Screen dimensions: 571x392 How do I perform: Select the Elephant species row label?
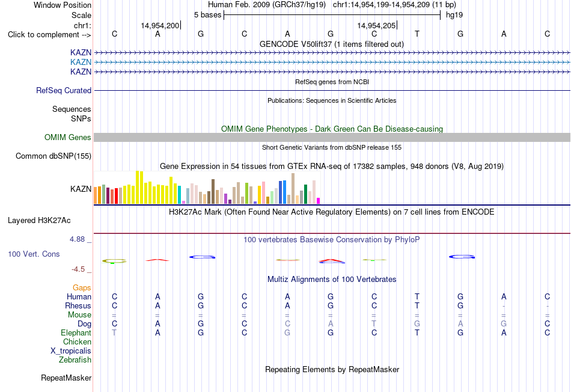point(76,332)
